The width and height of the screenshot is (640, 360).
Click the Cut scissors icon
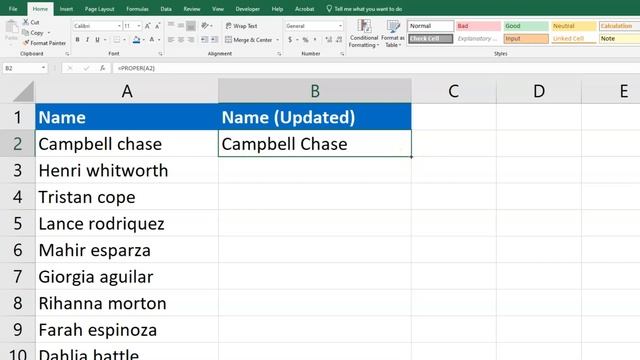26,22
